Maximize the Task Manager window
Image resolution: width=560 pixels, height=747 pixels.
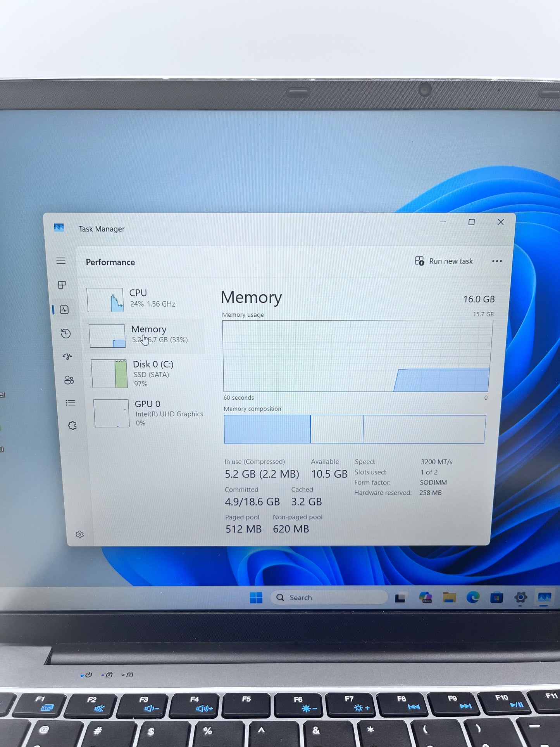click(x=472, y=222)
